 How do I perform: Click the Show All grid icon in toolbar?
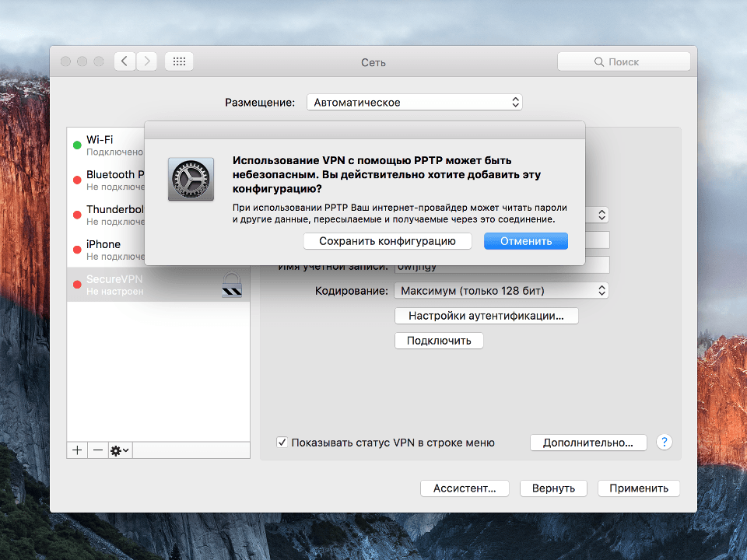(178, 61)
